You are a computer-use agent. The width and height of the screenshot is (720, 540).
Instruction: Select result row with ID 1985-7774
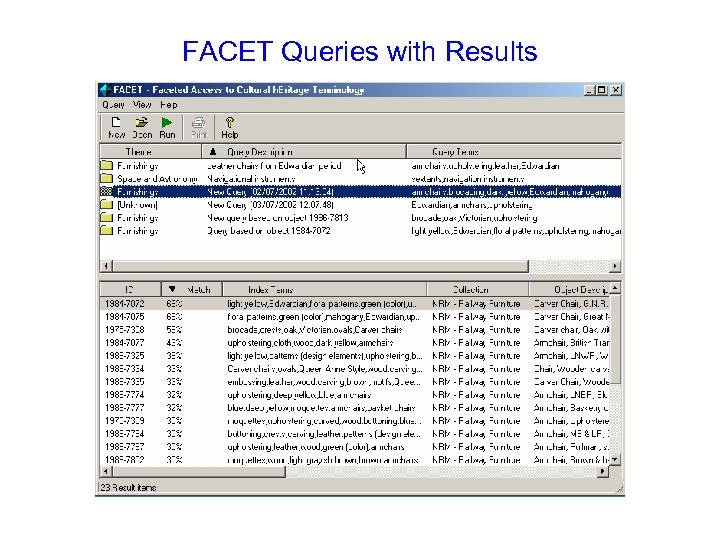click(x=355, y=394)
